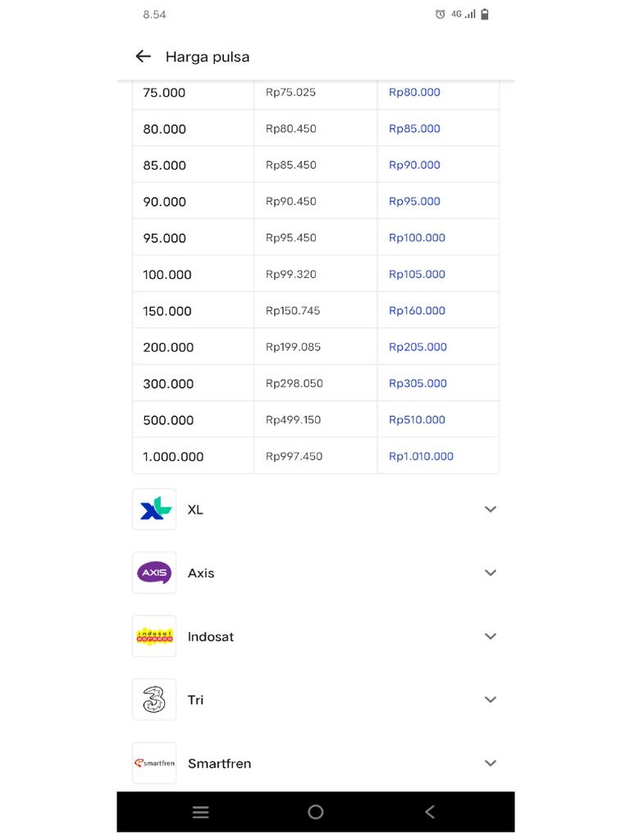This screenshot has width=630, height=840.
Task: Tap the Axis operator logo
Action: click(154, 573)
